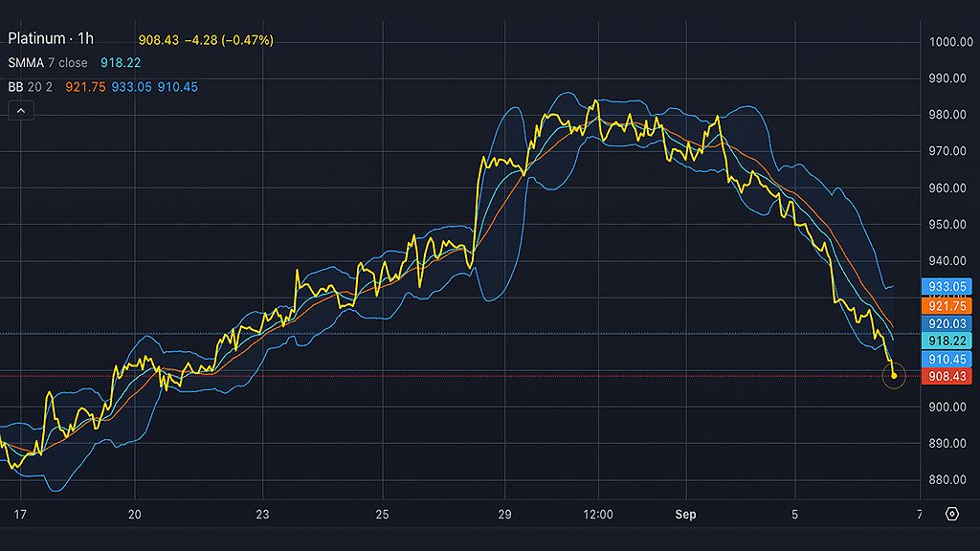This screenshot has height=551, width=980.
Task: Select the 910.45 lower band price label
Action: coord(947,360)
